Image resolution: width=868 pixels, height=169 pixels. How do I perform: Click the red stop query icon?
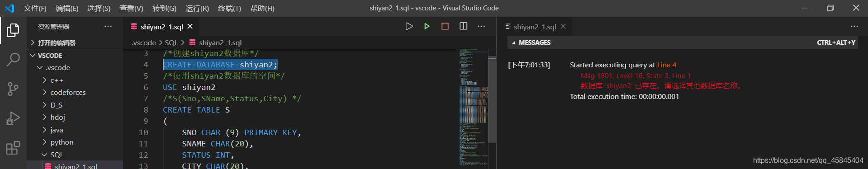[445, 26]
